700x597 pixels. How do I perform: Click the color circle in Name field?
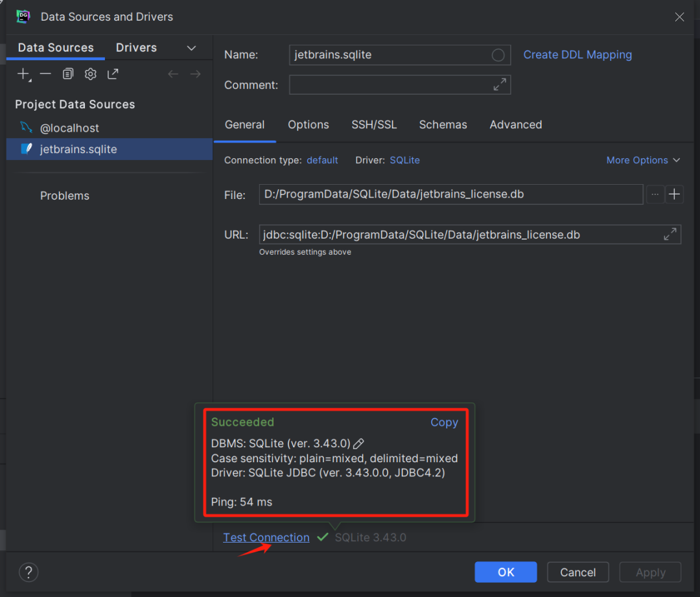[x=498, y=55]
